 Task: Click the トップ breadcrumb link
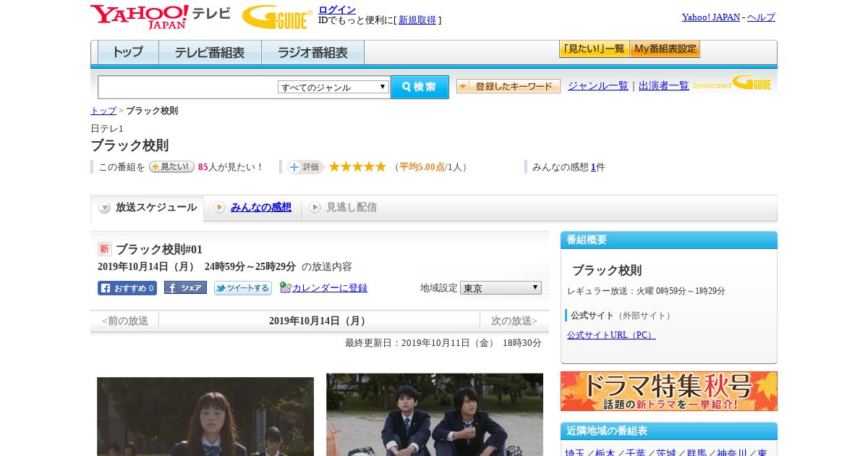coord(103,111)
